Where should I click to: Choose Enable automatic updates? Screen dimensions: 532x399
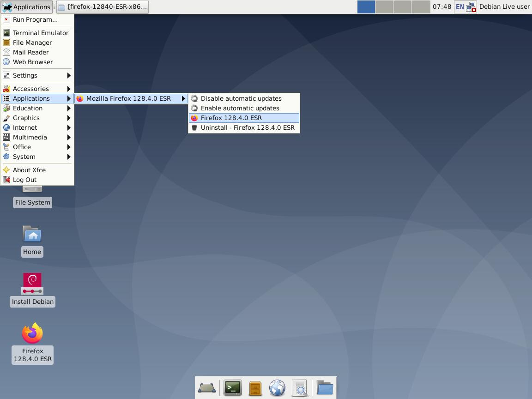(244, 108)
